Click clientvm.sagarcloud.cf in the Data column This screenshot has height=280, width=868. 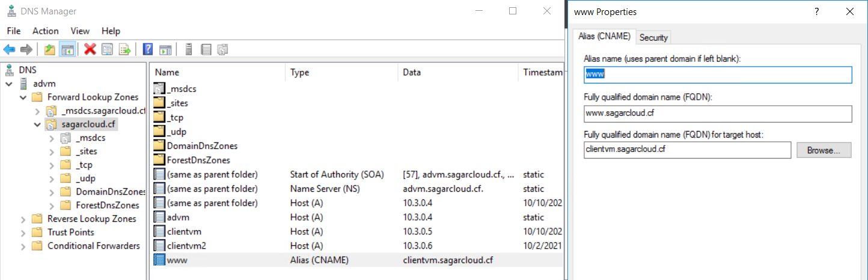click(x=448, y=260)
